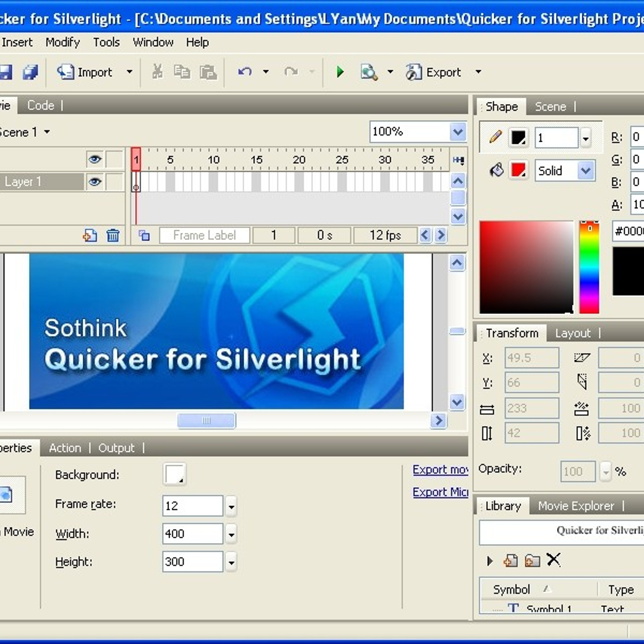Click the onion skin icon beside Frame Label
This screenshot has width=644, height=644.
144,235
